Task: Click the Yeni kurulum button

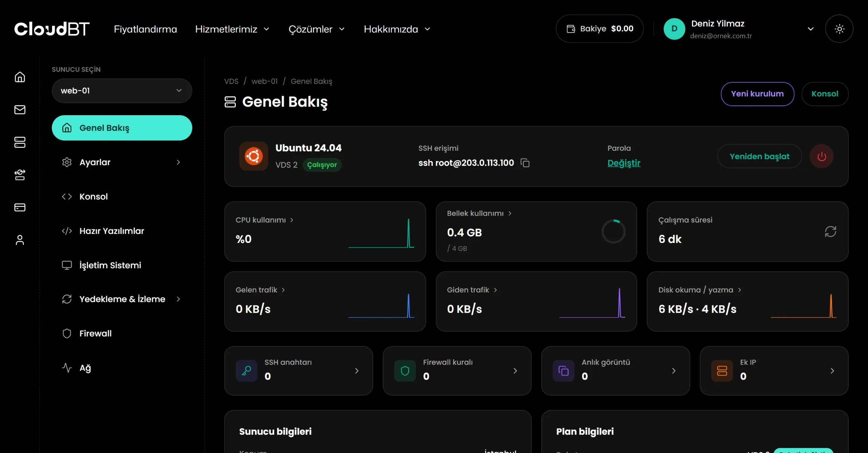Action: tap(757, 94)
